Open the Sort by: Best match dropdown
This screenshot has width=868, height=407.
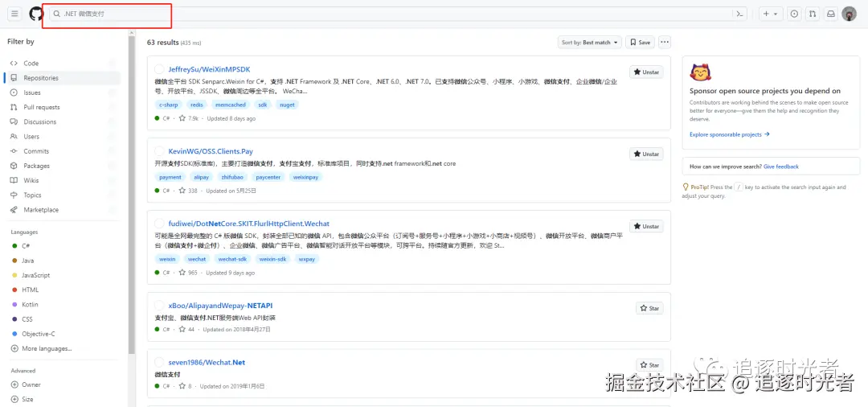pos(590,42)
